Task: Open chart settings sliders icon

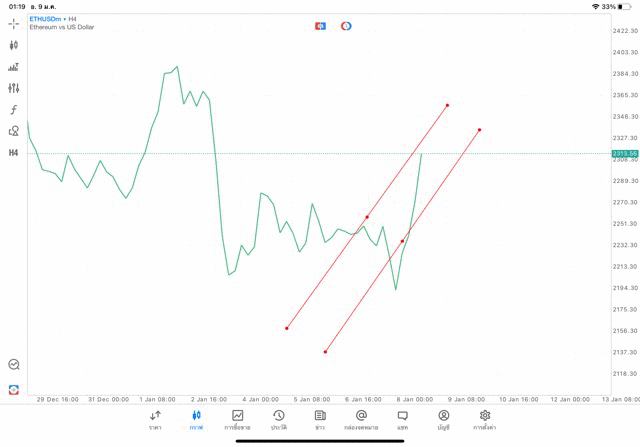Action: pyautogui.click(x=14, y=88)
